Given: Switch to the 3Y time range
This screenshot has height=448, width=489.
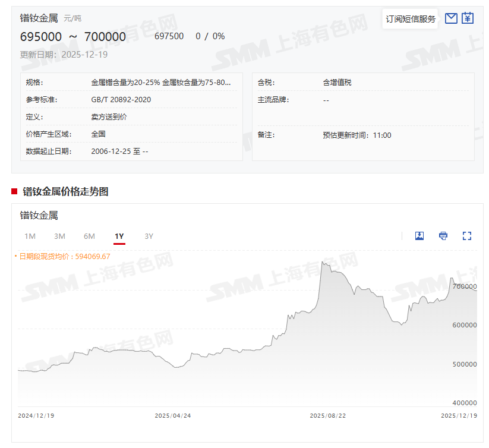Looking at the screenshot, I should click(149, 236).
